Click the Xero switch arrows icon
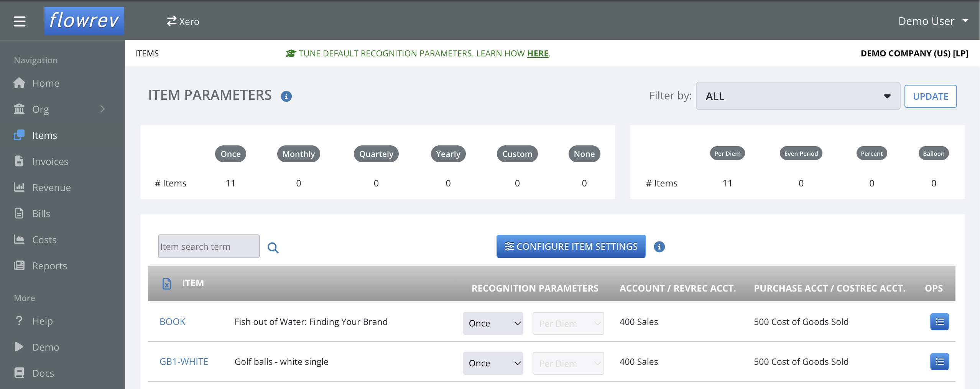980x389 pixels. click(171, 21)
